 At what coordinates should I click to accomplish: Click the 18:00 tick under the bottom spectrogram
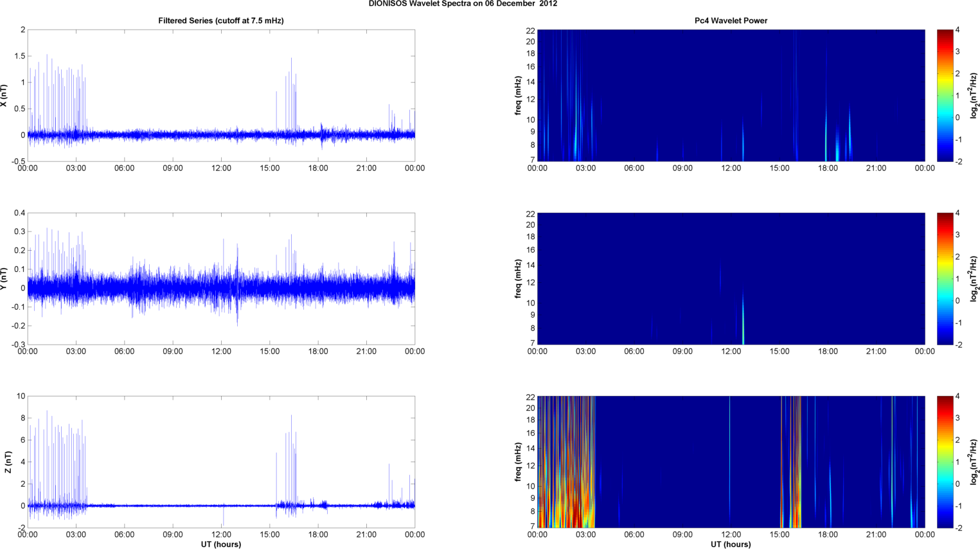828,534
